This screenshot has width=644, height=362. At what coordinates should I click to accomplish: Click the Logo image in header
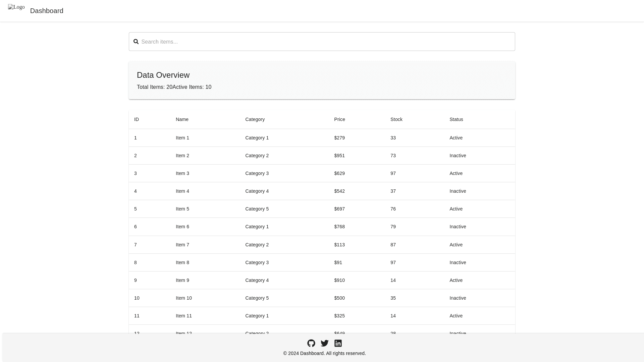click(x=16, y=7)
